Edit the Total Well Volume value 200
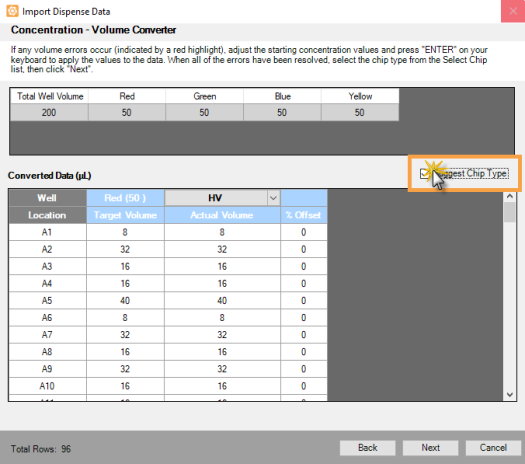Viewport: 525px width, 464px height. pos(49,112)
